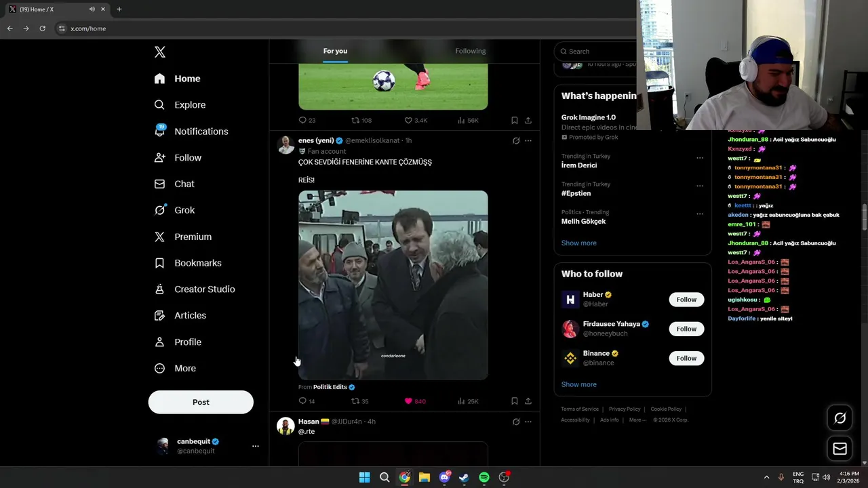
Task: Follow the Binance account
Action: click(x=686, y=358)
